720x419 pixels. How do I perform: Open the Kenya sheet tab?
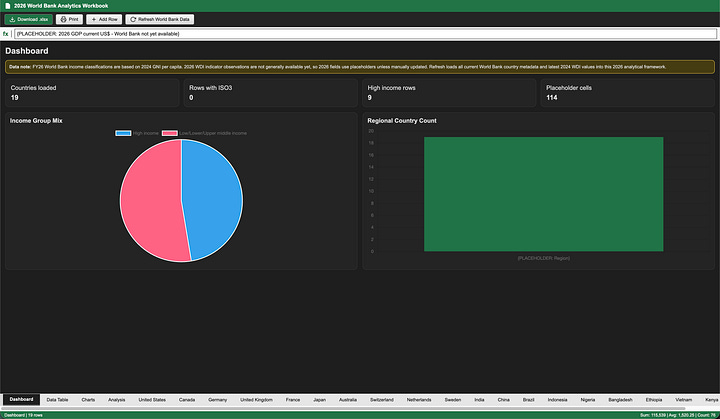(711, 400)
